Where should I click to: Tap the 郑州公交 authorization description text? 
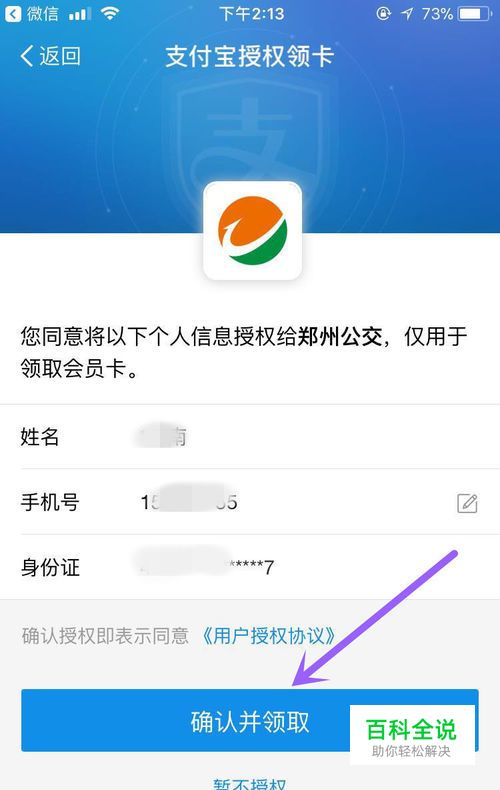(x=244, y=353)
